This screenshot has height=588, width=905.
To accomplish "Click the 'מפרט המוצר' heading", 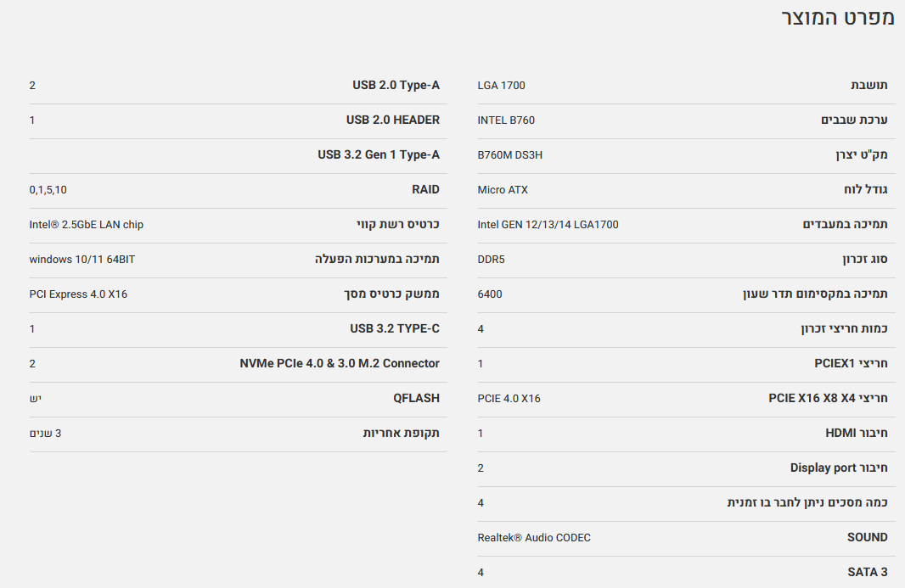I will [838, 18].
